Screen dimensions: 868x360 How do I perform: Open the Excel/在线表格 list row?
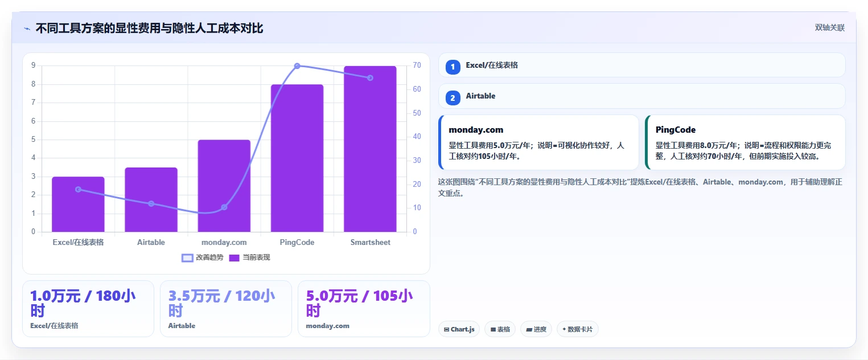(641, 65)
